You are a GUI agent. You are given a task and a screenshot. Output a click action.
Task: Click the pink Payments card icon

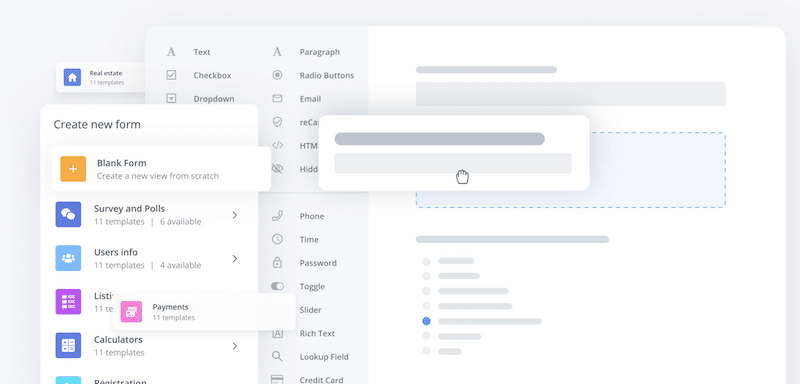coord(131,312)
